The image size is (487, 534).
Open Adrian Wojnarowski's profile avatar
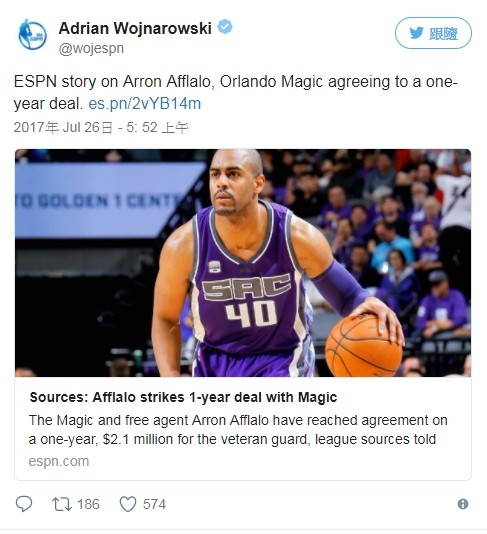click(x=32, y=34)
